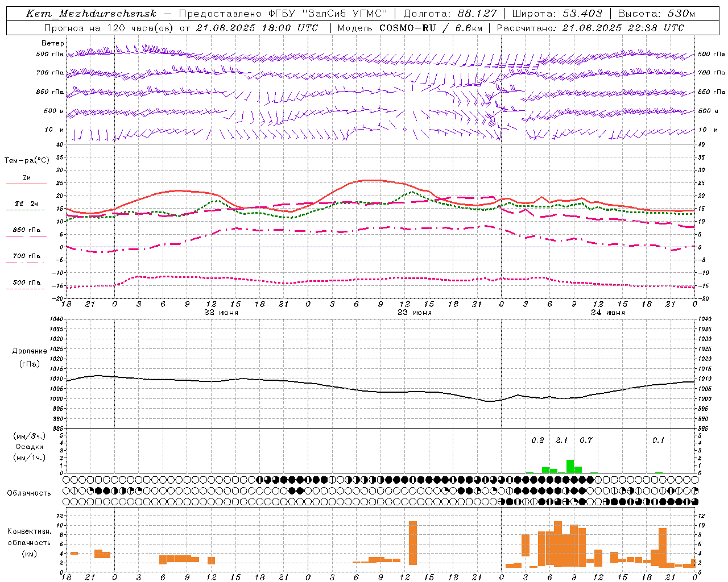Click the "Модель COSMO-RU / 6.6км" label
The width and height of the screenshot is (728, 582).
pos(409,28)
